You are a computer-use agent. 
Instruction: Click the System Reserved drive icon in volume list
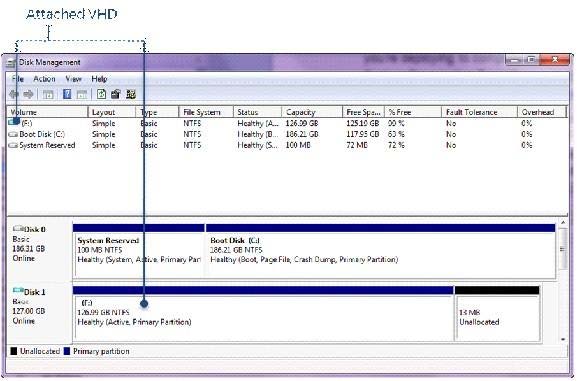[x=13, y=145]
